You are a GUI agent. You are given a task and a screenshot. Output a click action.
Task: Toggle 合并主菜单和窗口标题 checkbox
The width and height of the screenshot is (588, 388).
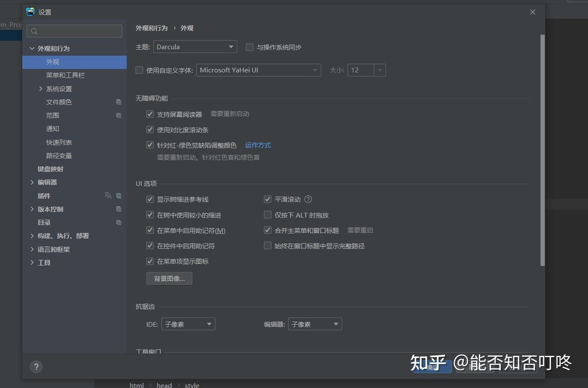(267, 230)
